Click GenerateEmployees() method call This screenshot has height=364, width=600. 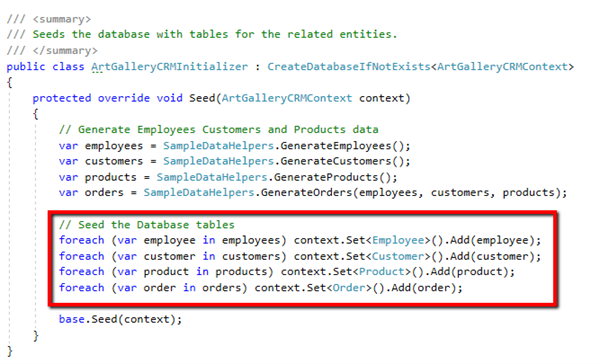[342, 146]
